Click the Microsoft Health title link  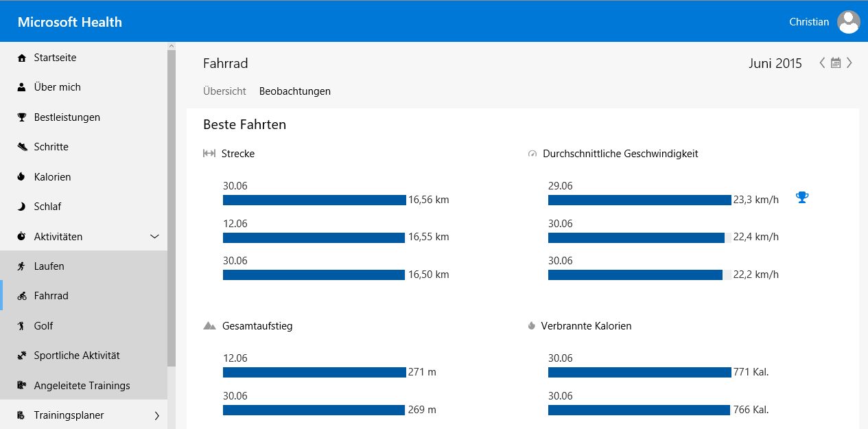tap(70, 22)
